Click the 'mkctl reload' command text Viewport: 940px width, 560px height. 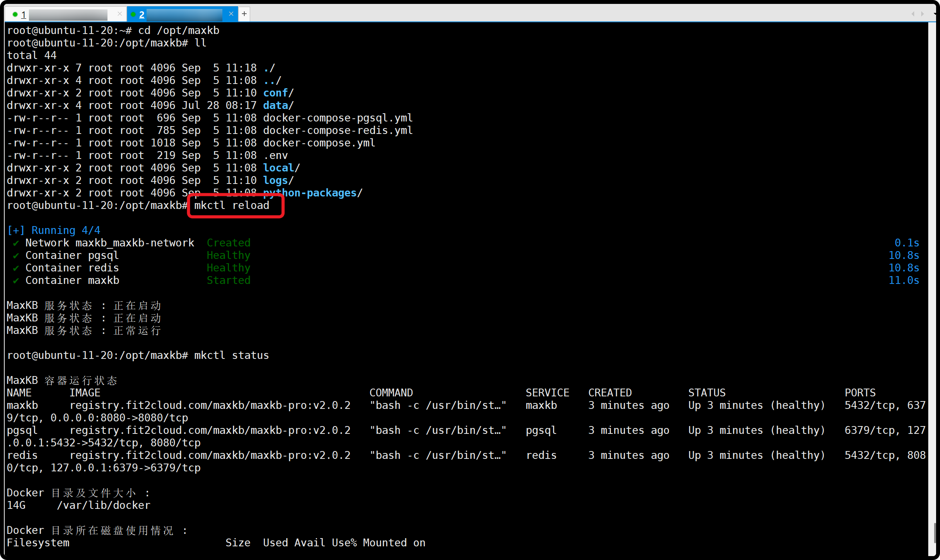[232, 205]
